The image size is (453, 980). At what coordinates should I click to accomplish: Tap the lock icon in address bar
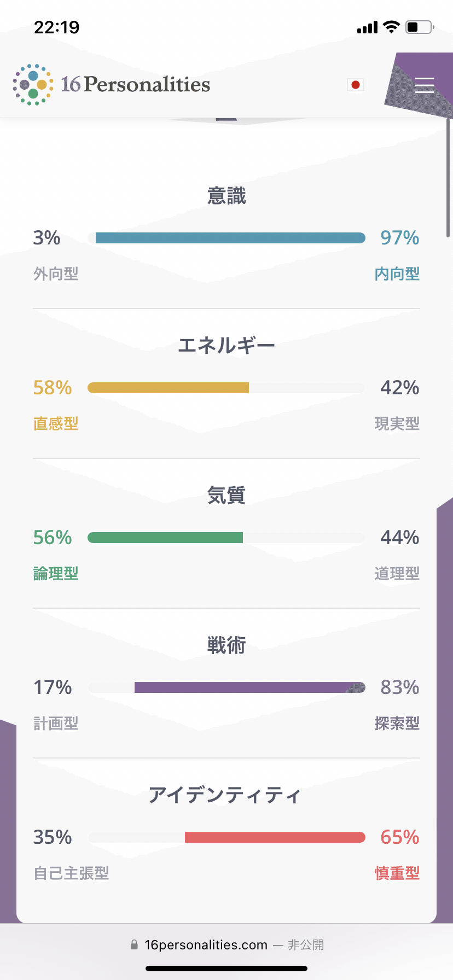click(x=134, y=945)
